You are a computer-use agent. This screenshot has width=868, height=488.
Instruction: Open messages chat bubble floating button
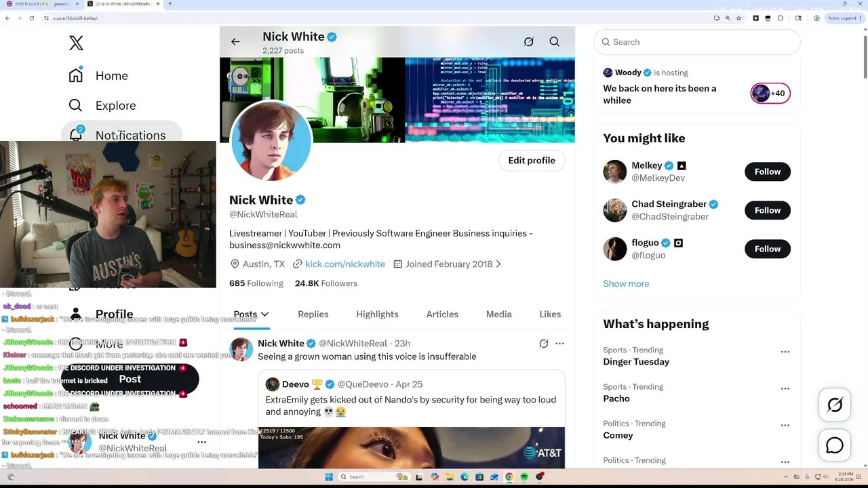point(835,445)
